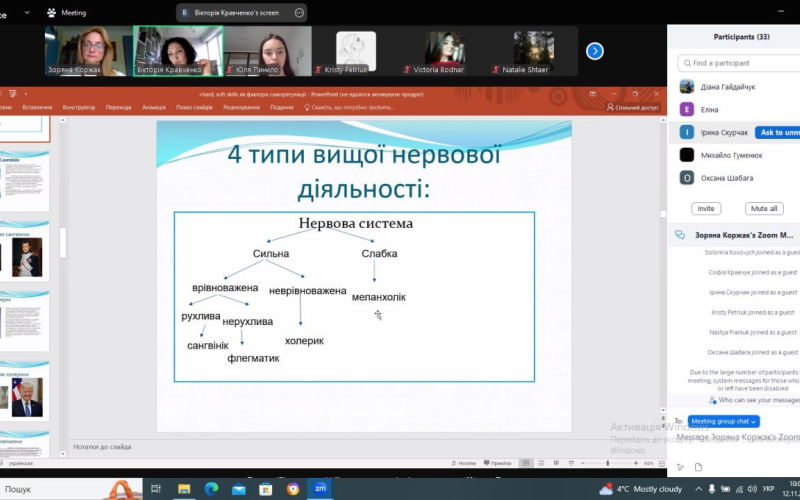
Task: Open Zoom from Windows taskbar
Action: point(320,489)
